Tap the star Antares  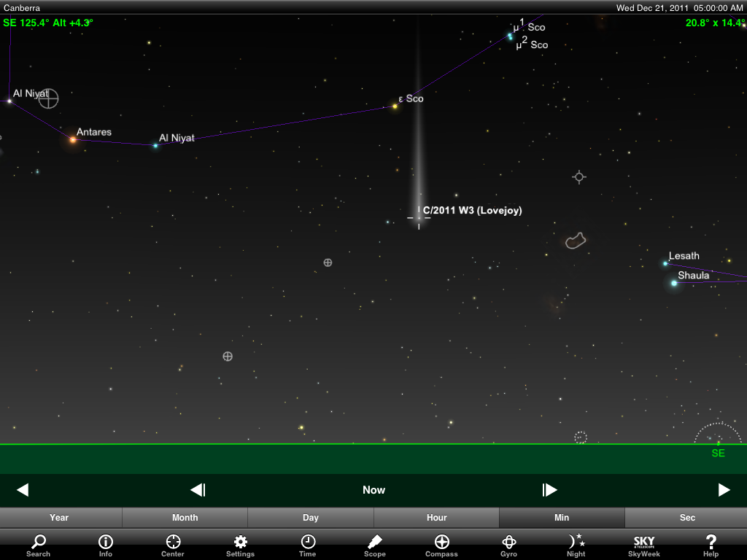coord(73,139)
